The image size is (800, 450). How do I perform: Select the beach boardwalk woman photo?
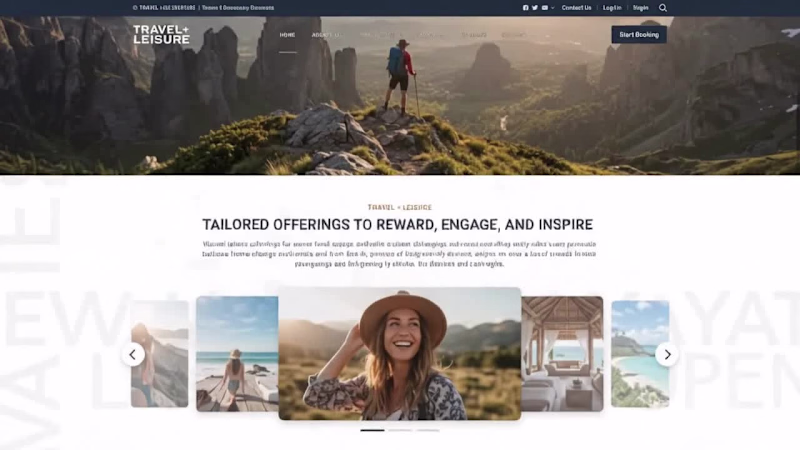tap(237, 354)
